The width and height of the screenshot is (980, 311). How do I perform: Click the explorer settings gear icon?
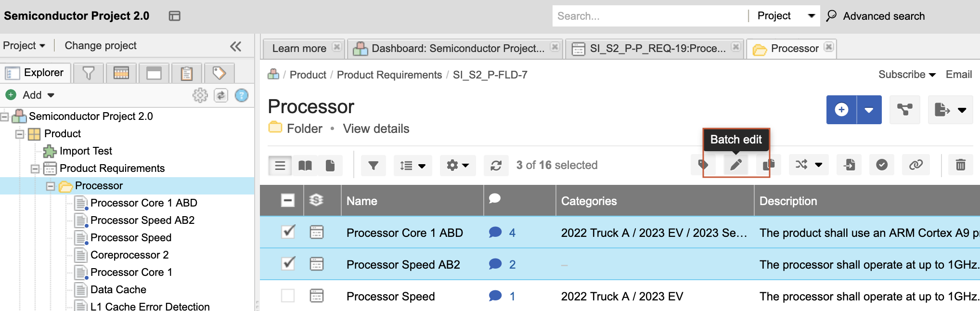coord(200,95)
